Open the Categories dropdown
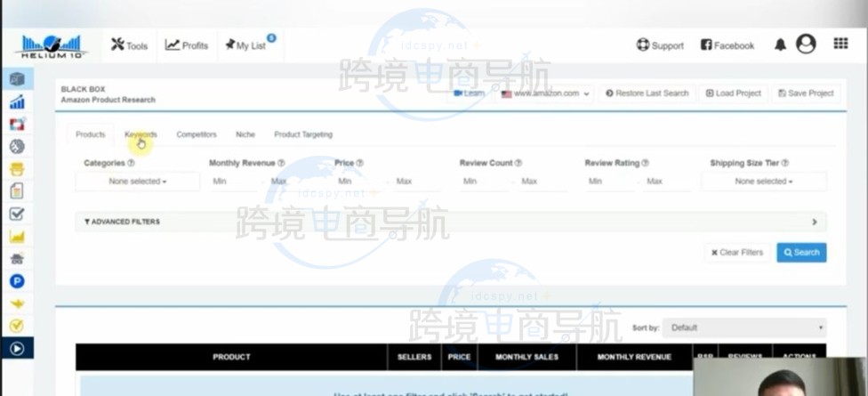Image resolution: width=868 pixels, height=396 pixels. 138,182
